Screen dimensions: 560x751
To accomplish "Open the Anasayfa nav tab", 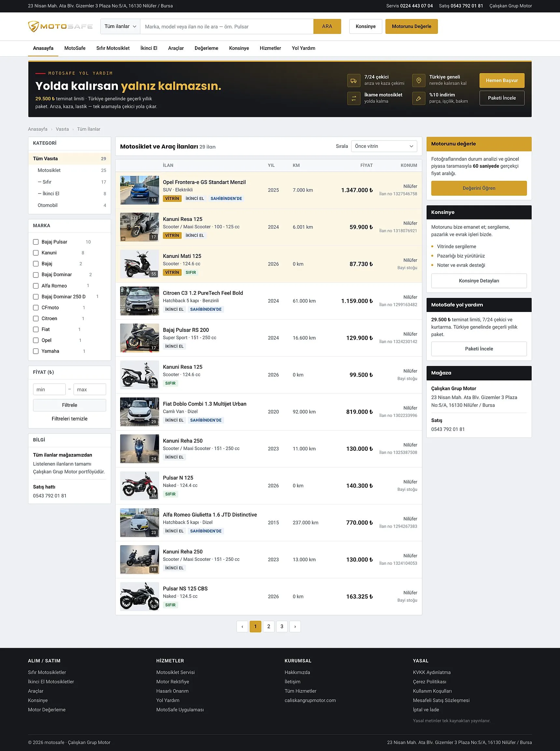I will point(43,48).
